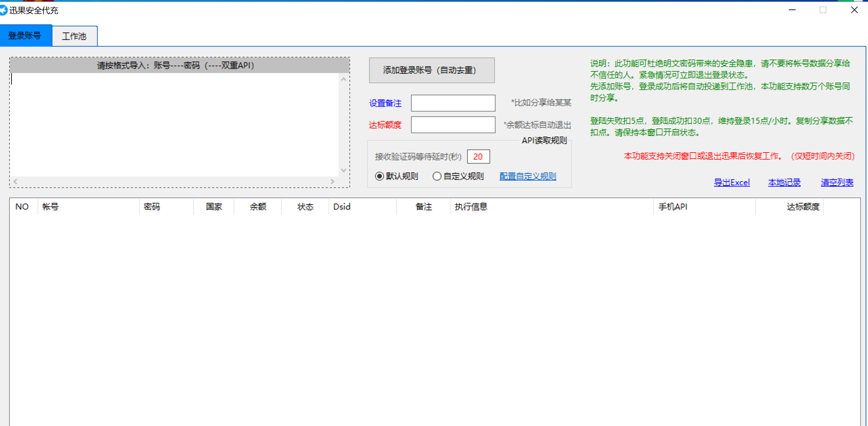Click inside the account import text area

click(175, 124)
